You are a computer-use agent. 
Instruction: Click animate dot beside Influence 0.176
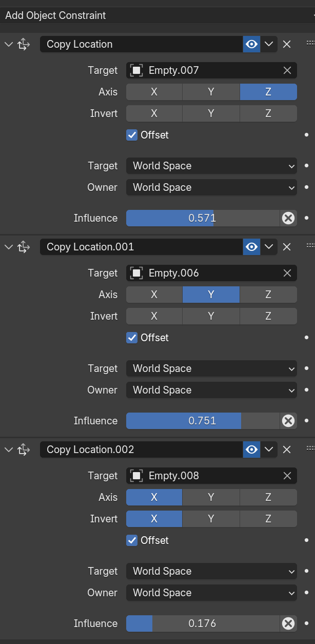306,623
